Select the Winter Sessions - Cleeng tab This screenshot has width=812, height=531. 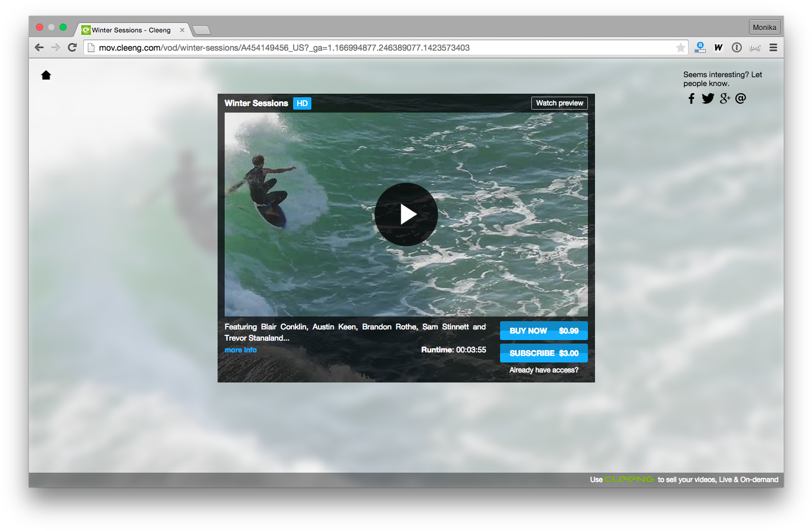point(131,30)
